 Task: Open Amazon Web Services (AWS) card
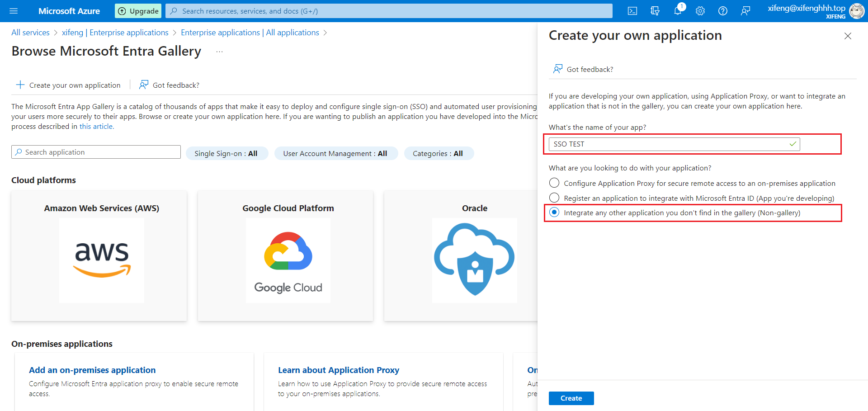(x=99, y=256)
